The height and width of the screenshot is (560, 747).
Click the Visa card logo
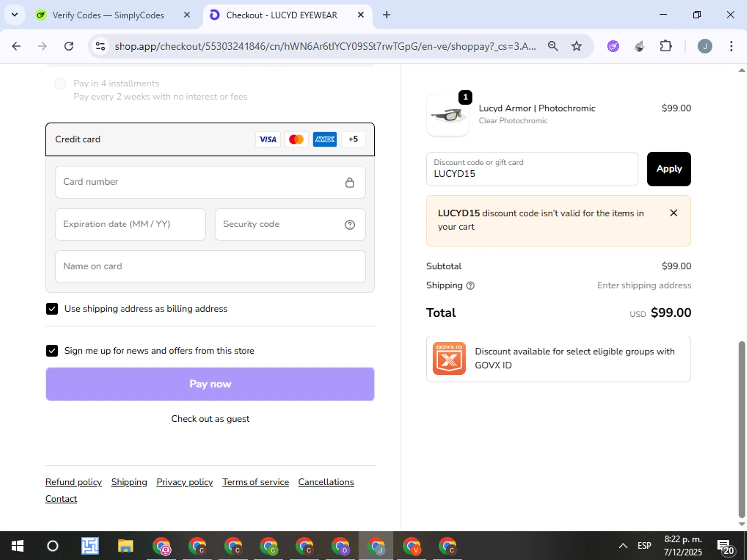[x=268, y=139]
